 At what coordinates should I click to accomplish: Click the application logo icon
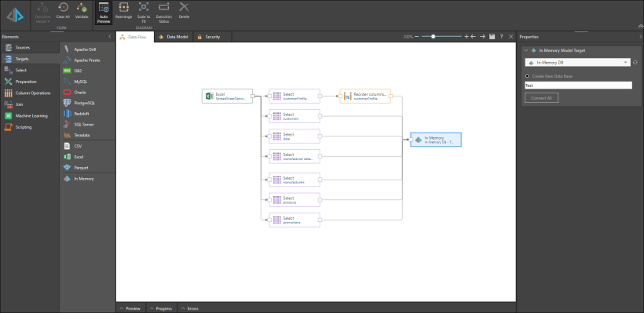15,15
